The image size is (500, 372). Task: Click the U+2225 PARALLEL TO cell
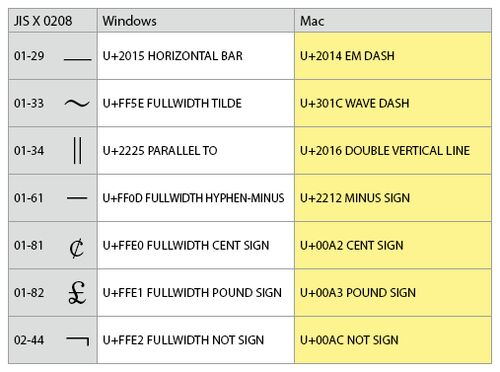point(196,151)
